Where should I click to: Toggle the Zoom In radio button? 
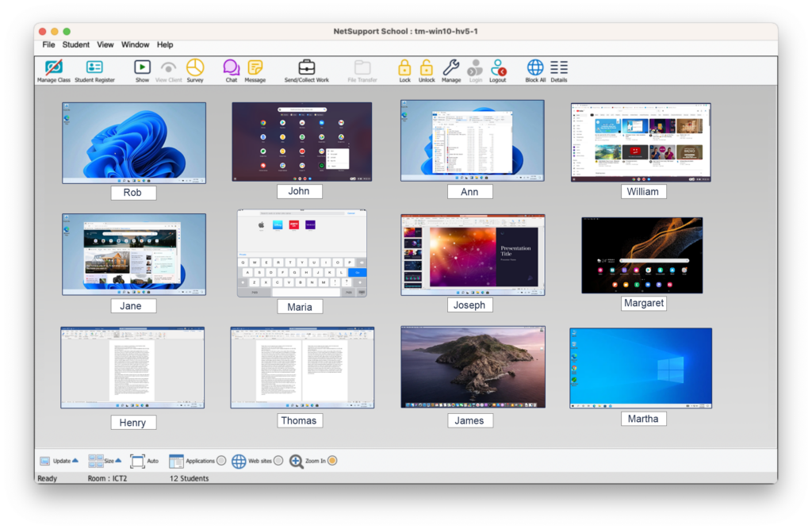tap(332, 461)
